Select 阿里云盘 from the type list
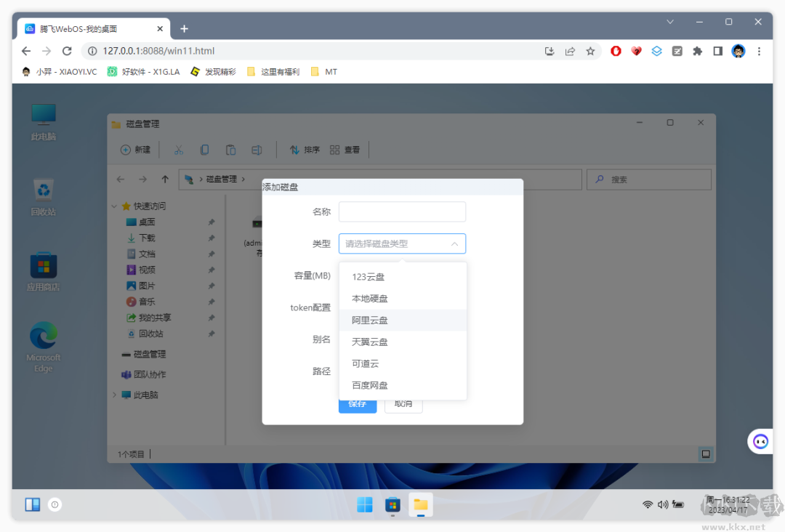785x532 pixels. pos(371,320)
